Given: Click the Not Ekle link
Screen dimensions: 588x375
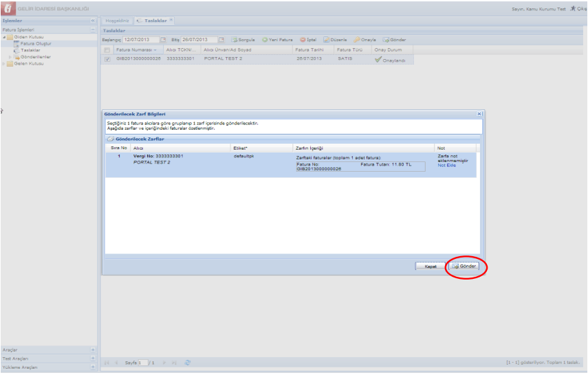Looking at the screenshot, I should [x=447, y=166].
